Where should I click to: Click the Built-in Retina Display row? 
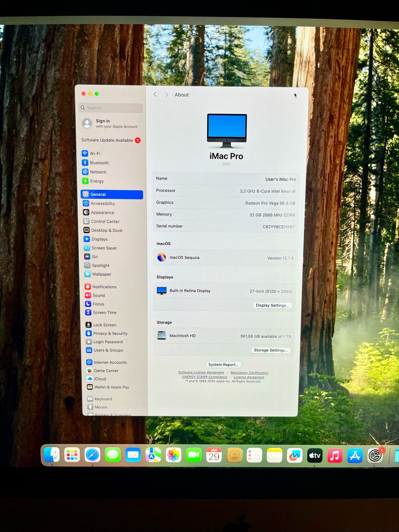(x=224, y=291)
